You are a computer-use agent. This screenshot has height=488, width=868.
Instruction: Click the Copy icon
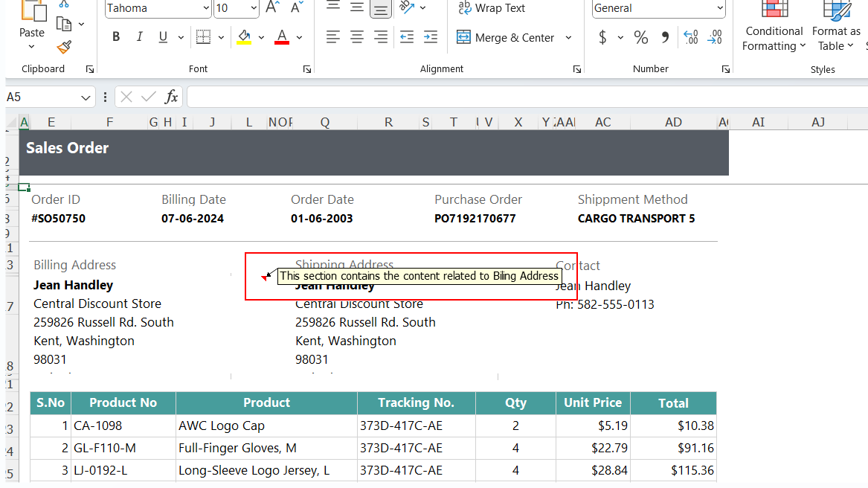(64, 24)
